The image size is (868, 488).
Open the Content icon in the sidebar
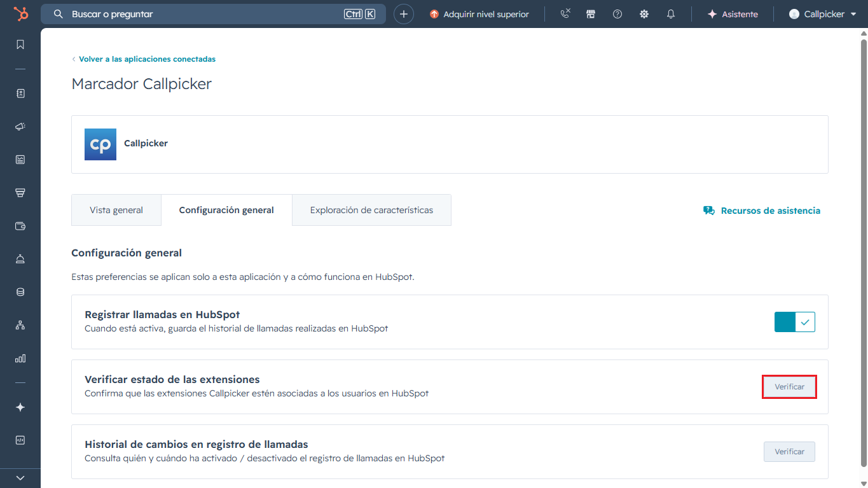tap(20, 160)
